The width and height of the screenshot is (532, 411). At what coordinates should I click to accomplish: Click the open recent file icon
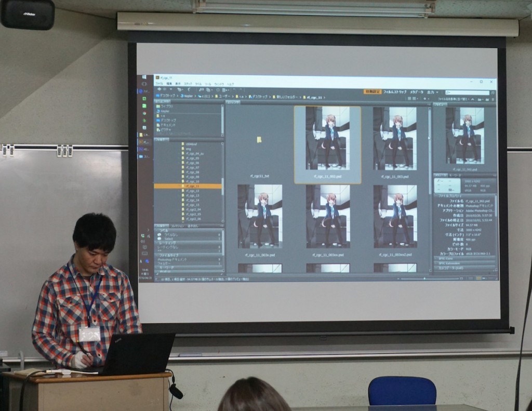(x=480, y=99)
